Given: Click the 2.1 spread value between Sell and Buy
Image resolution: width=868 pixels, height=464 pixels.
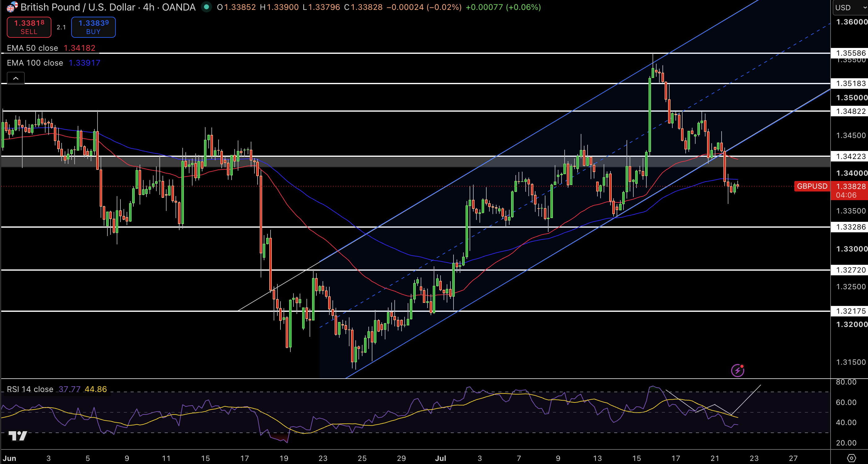Looking at the screenshot, I should click(61, 27).
